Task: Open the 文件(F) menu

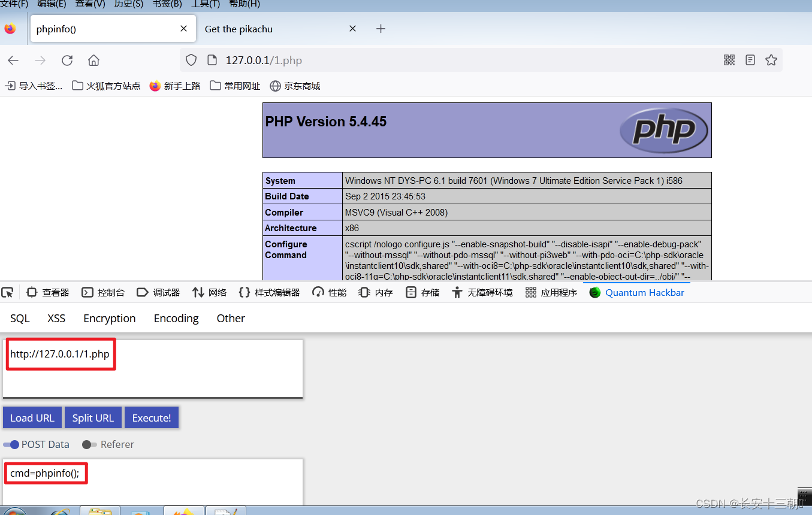Action: click(x=14, y=4)
